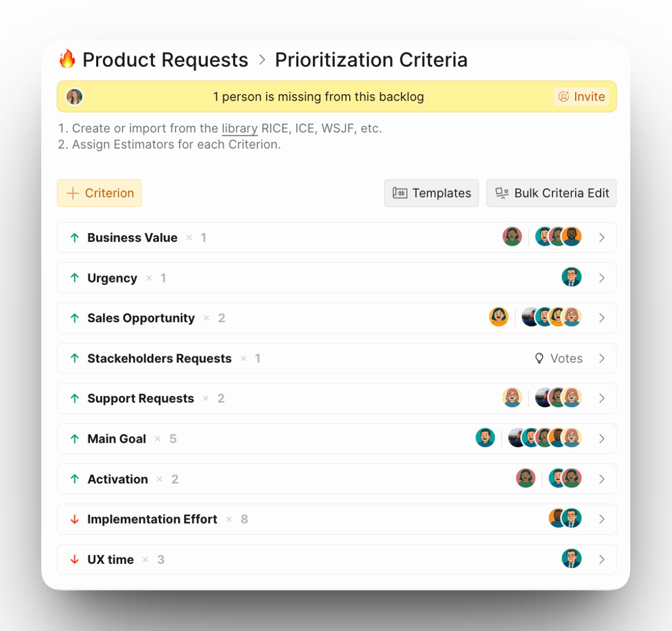This screenshot has width=672, height=631.
Task: Click the Urgency estimator avatar
Action: (x=571, y=277)
